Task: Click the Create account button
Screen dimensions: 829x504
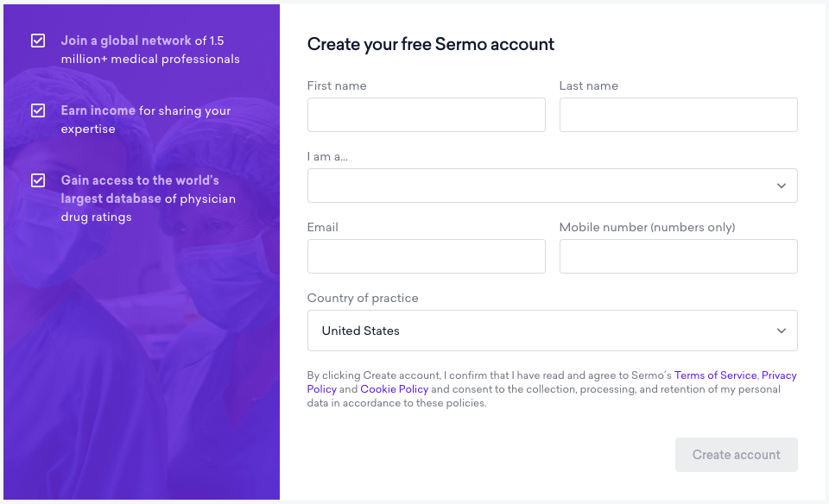Action: coord(736,455)
